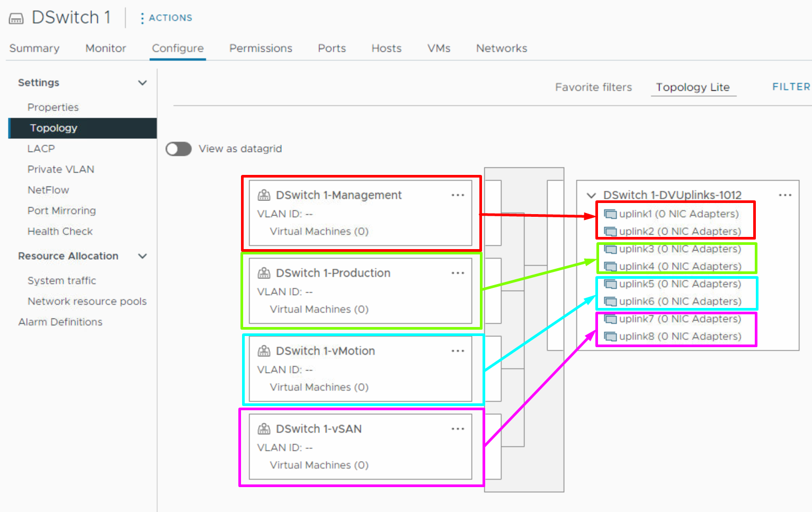Image resolution: width=812 pixels, height=512 pixels.
Task: Collapse the DSwitch 1-DVUplinks-1012 group
Action: pos(591,195)
